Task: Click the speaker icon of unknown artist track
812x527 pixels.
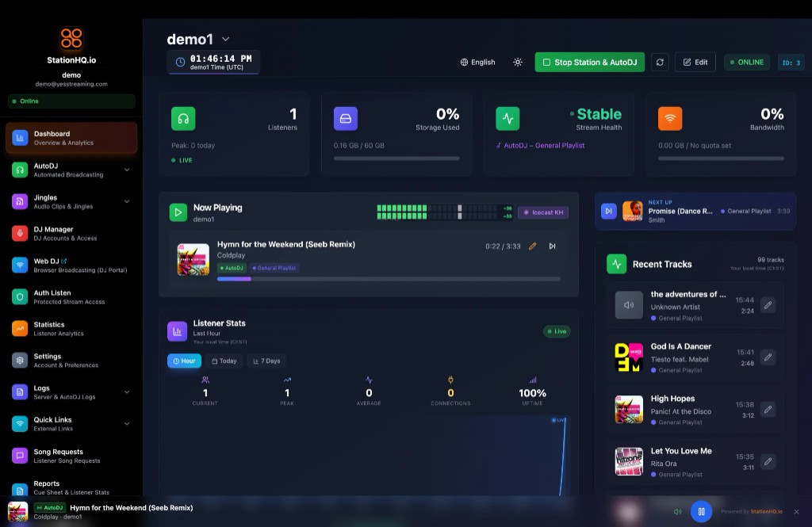Action: pyautogui.click(x=629, y=305)
